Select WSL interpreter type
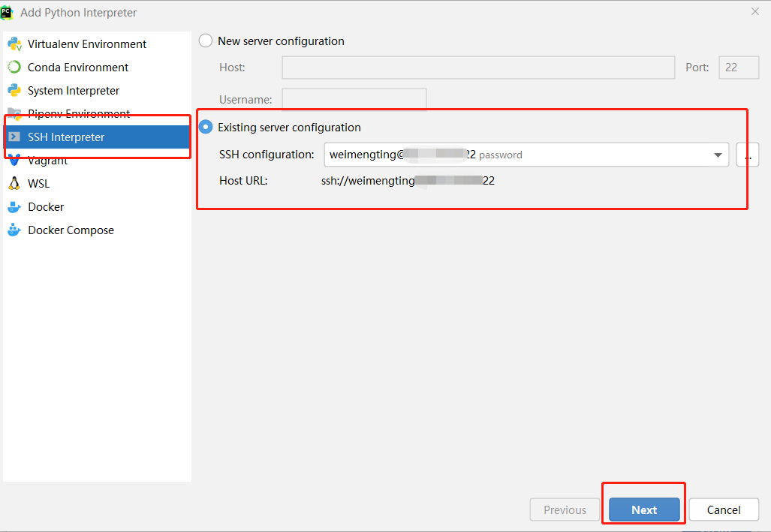 97,183
